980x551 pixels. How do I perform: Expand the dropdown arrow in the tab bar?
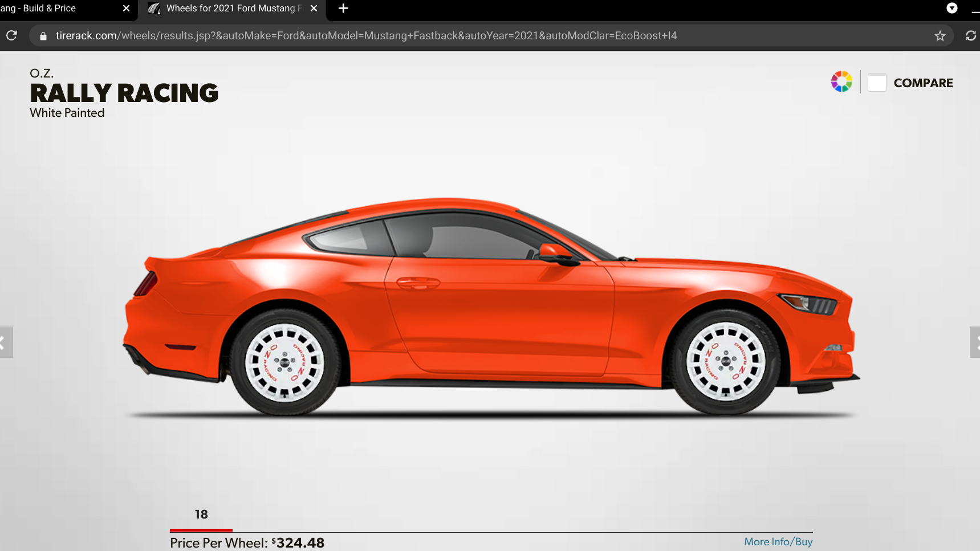(x=952, y=8)
